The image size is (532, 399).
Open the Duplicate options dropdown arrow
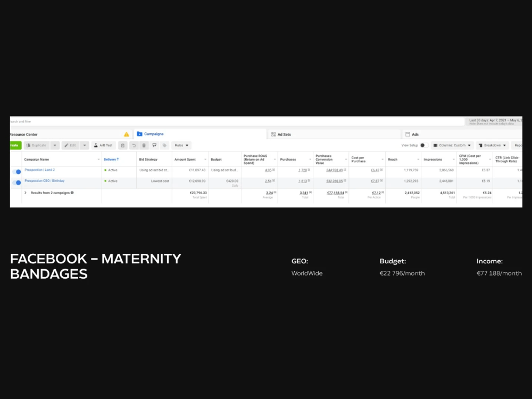coord(55,145)
